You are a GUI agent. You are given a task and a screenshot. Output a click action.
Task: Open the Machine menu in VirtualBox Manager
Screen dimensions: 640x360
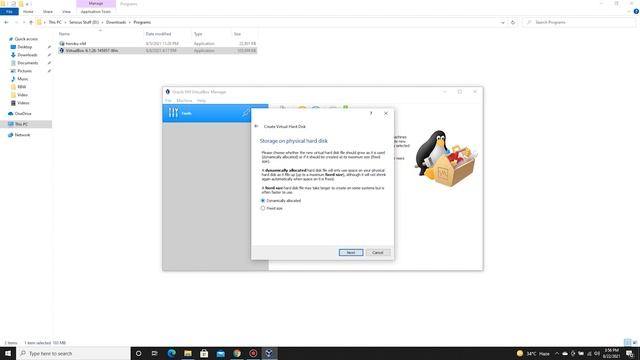[184, 100]
